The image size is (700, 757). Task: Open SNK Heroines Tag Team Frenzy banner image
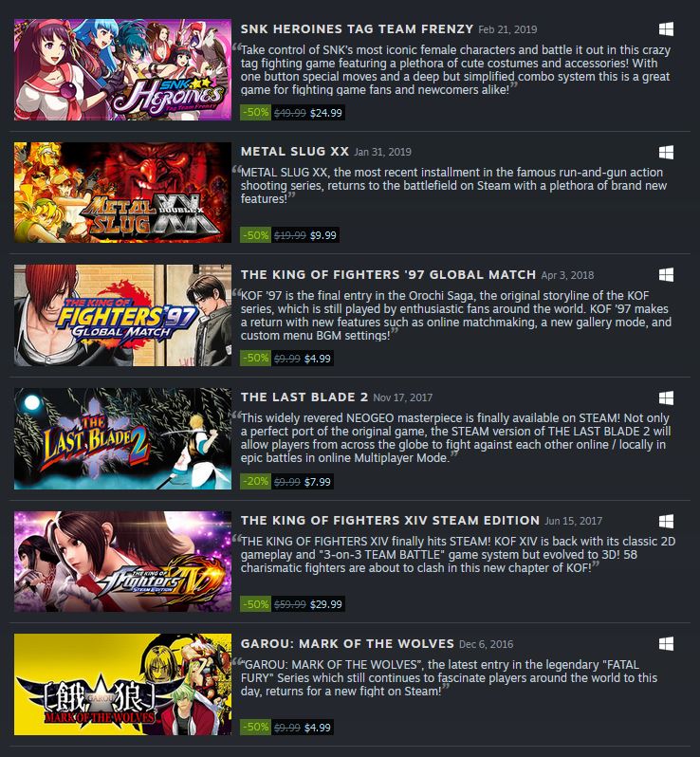tap(122, 69)
